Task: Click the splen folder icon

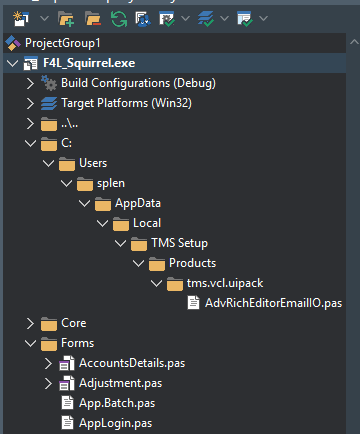Action: pos(85,184)
